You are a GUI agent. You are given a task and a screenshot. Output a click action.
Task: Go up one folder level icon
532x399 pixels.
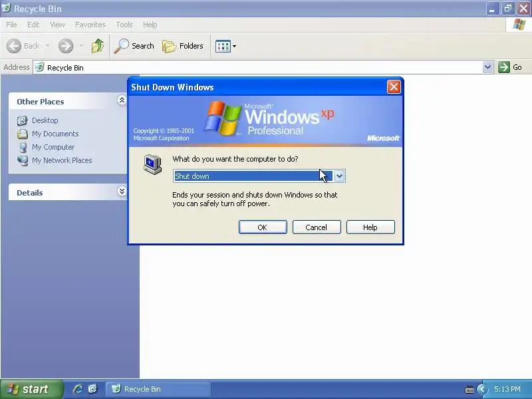tap(98, 46)
